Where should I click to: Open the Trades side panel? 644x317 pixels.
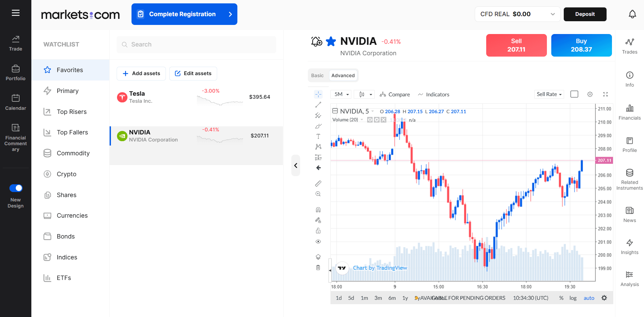[630, 46]
